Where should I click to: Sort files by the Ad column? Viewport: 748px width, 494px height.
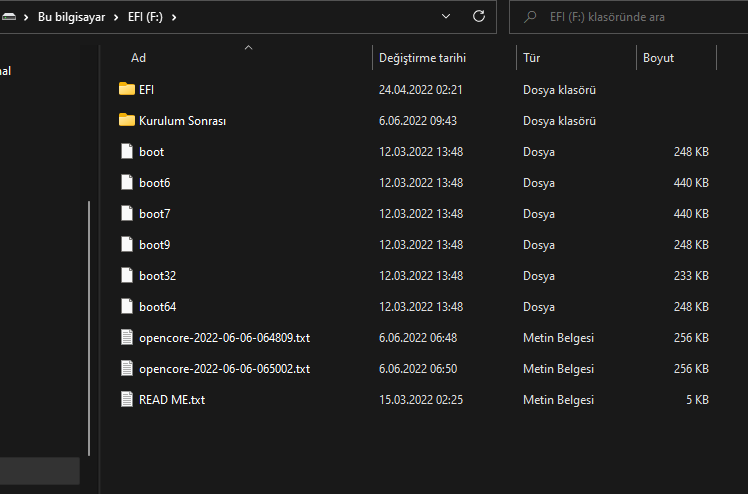click(x=139, y=58)
